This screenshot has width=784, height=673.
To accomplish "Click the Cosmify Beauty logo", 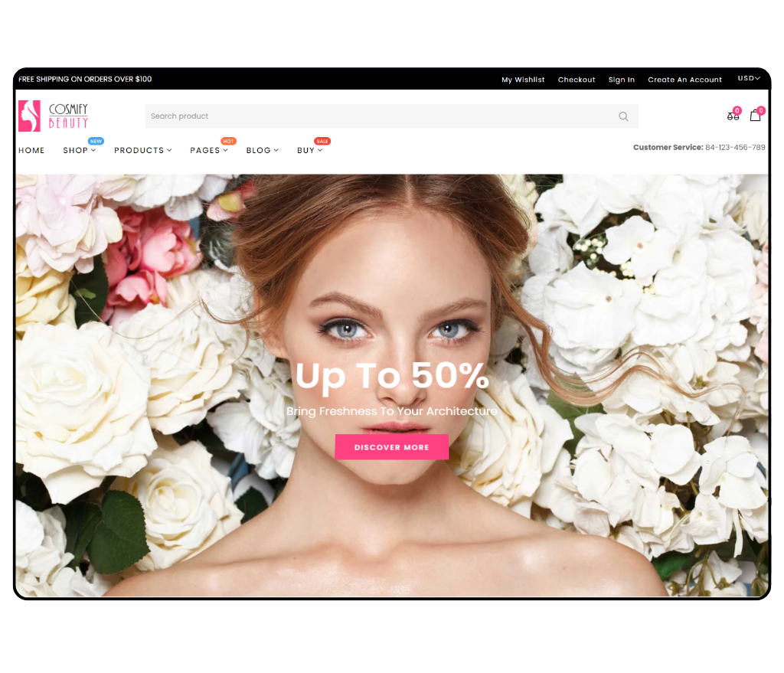I will [54, 116].
